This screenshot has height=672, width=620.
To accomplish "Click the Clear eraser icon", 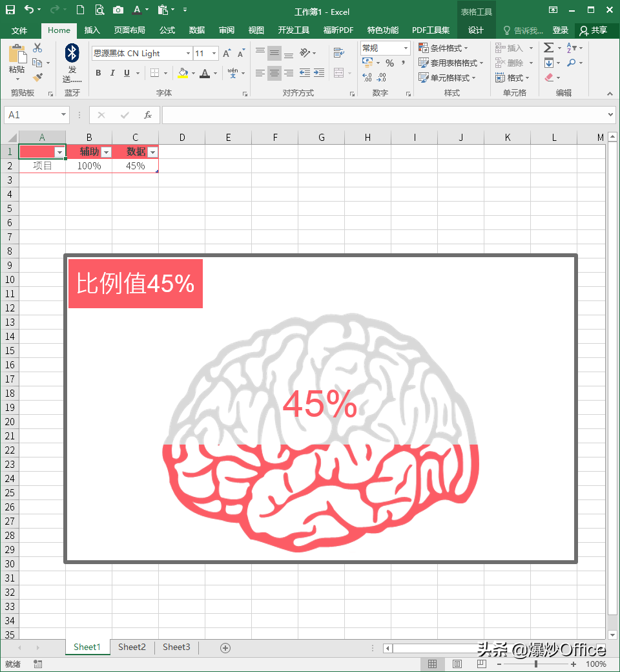I will coord(549,77).
